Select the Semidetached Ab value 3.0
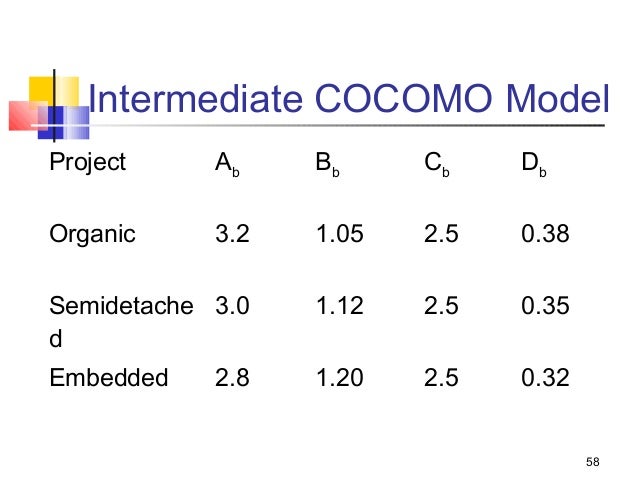 (232, 307)
